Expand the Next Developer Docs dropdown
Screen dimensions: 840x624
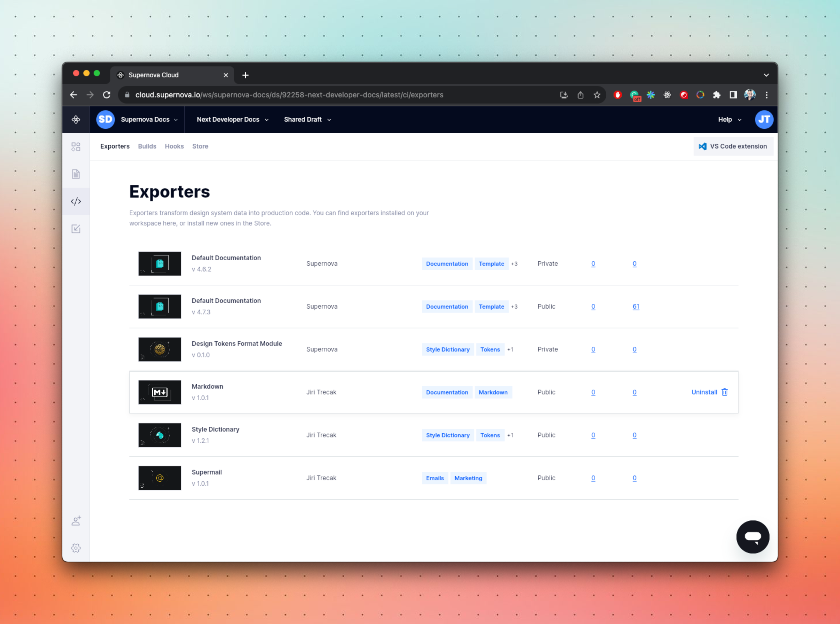pyautogui.click(x=233, y=119)
